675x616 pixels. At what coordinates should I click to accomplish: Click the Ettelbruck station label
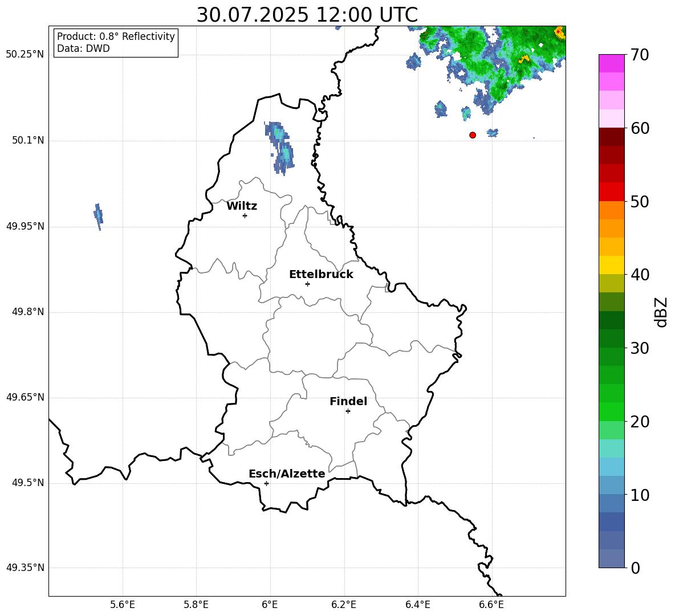pos(321,275)
